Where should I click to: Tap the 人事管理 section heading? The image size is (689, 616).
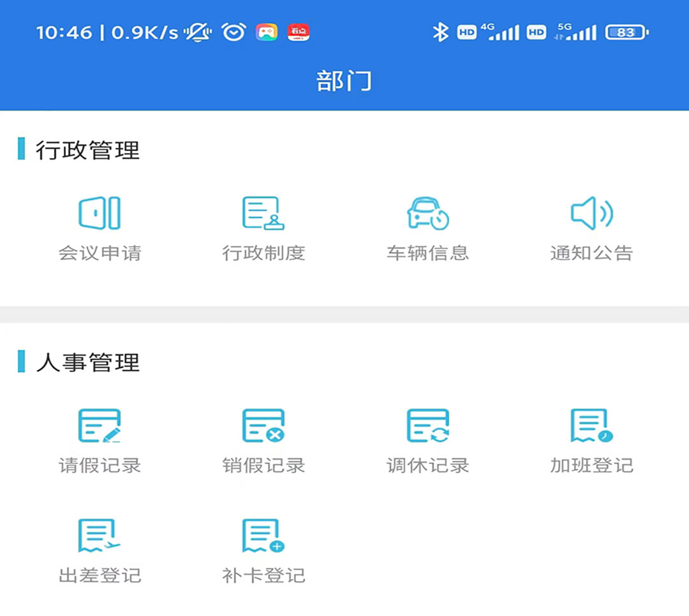click(87, 363)
